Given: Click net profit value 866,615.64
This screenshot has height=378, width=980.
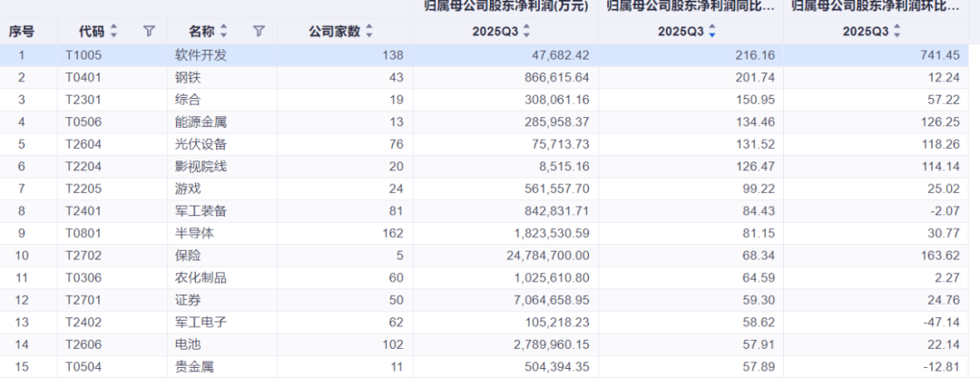Looking at the screenshot, I should (x=557, y=77).
